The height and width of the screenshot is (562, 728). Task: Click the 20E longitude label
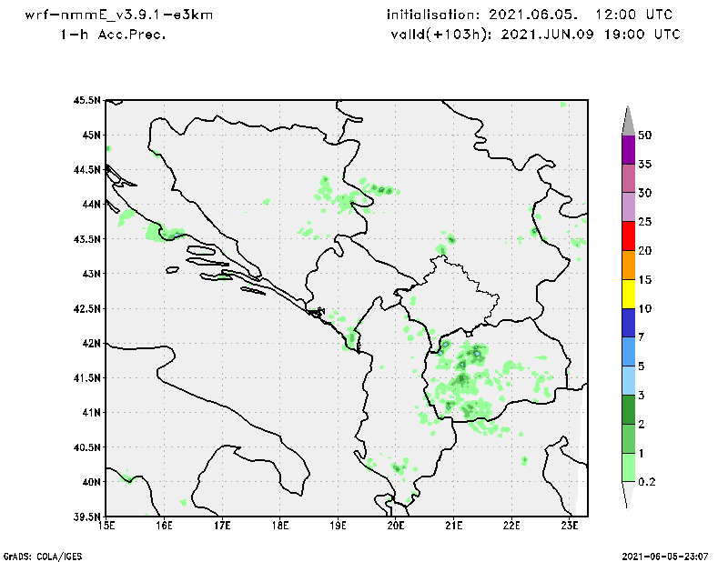click(x=396, y=526)
